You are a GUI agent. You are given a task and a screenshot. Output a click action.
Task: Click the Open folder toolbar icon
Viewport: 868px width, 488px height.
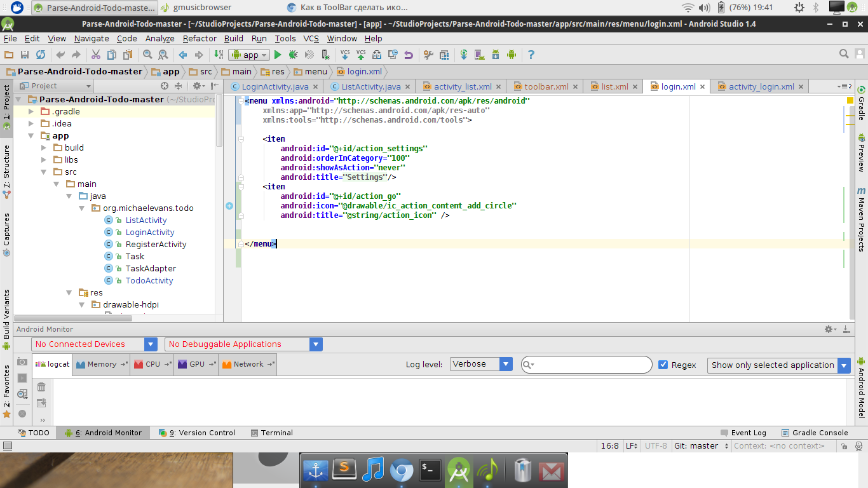tap(9, 55)
